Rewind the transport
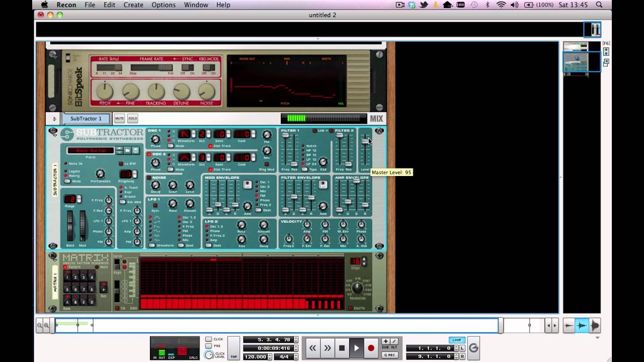This screenshot has height=362, width=644. point(312,347)
